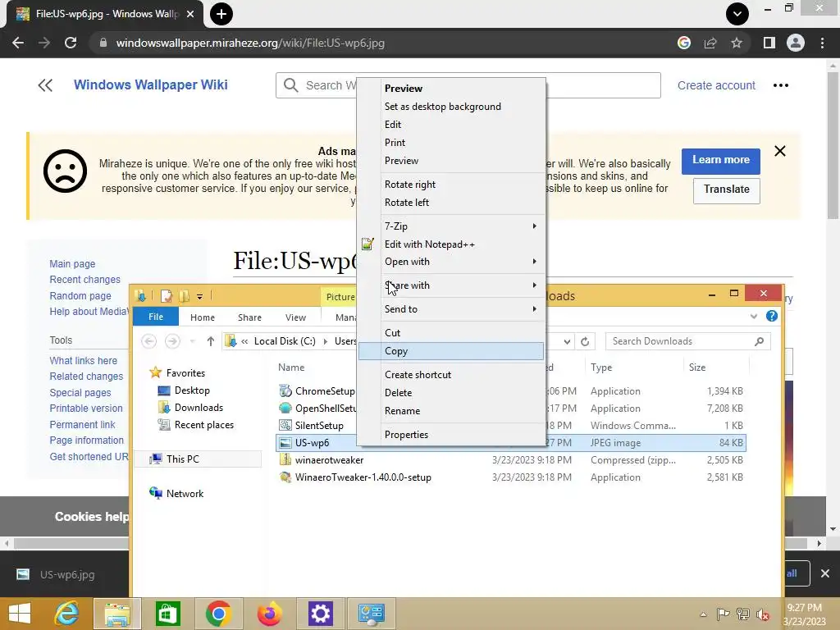Viewport: 840px width, 630px height.
Task: Open Chrome profile avatar
Action: 796,43
